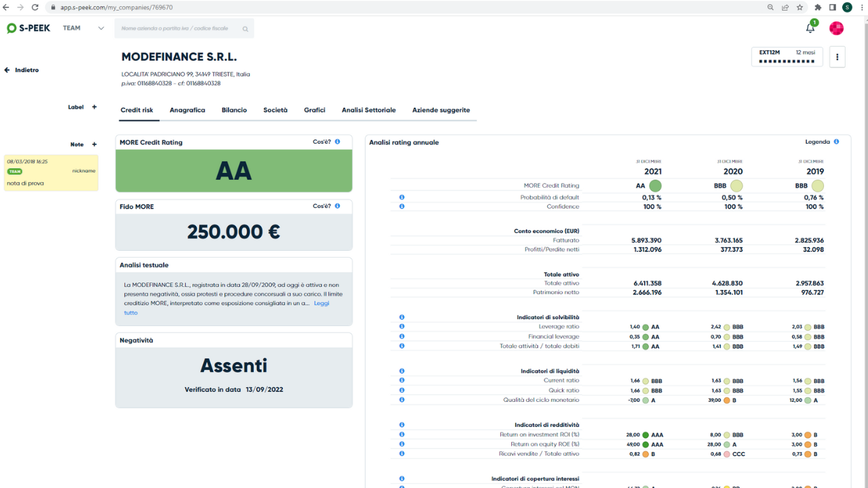
Task: Click info icon for Indicatori di copertura interessi
Action: click(x=402, y=479)
